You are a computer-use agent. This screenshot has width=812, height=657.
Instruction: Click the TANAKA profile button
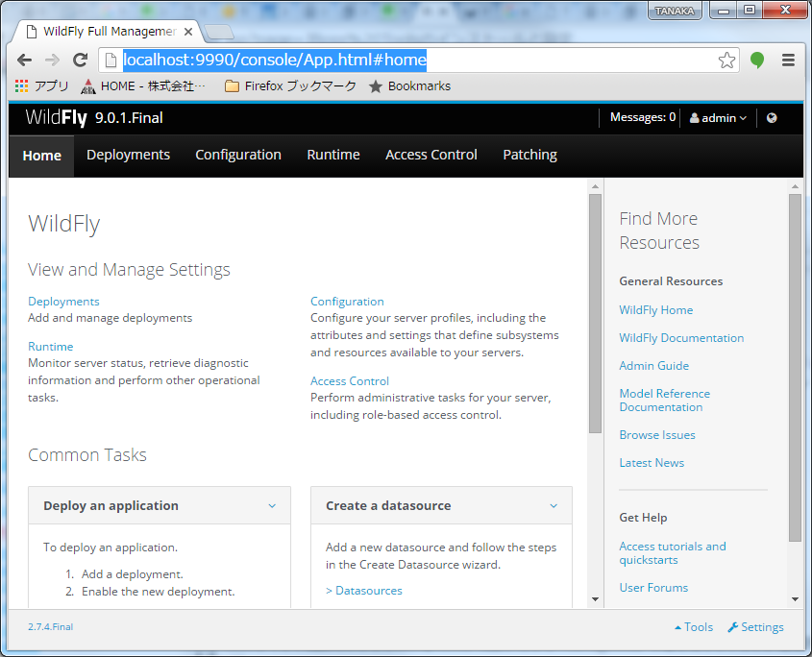(675, 11)
